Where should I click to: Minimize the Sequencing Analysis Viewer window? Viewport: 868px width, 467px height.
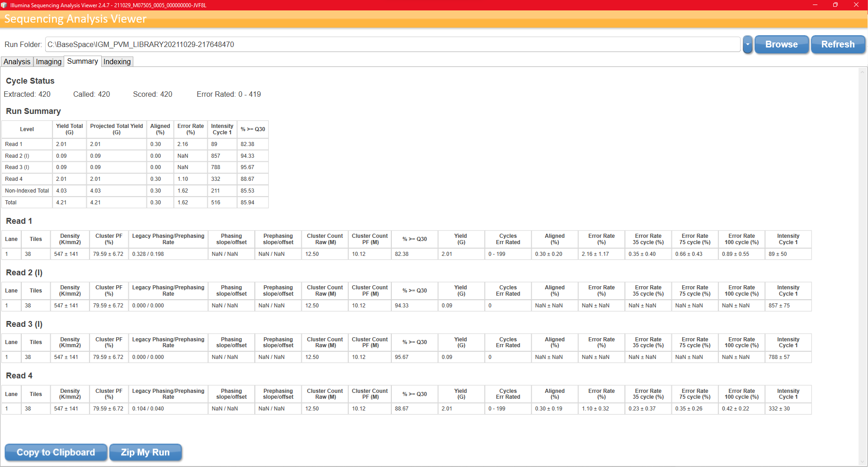coord(815,5)
